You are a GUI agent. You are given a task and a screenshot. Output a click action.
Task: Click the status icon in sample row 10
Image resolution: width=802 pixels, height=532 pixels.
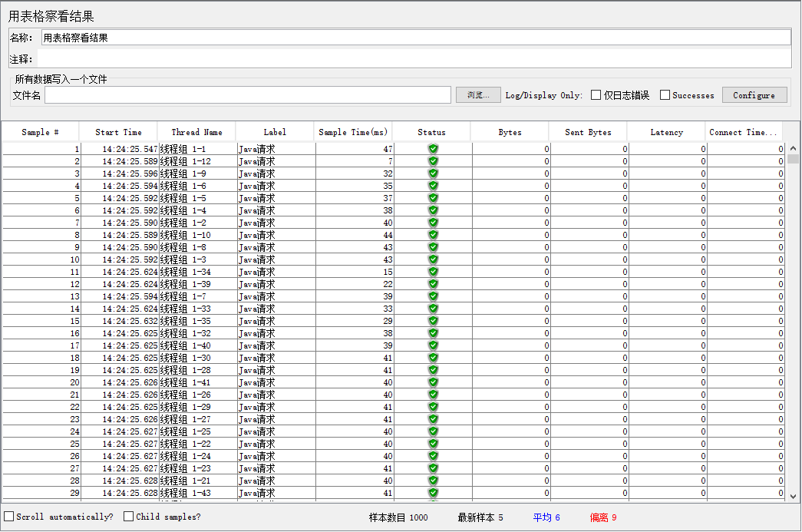coord(433,259)
